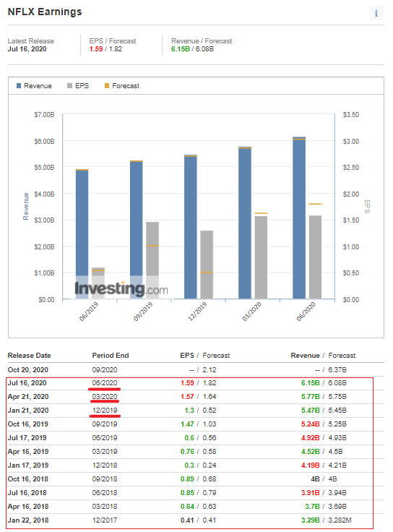
Task: Click the summary revenue '6.15B' at top
Action: pyautogui.click(x=181, y=49)
